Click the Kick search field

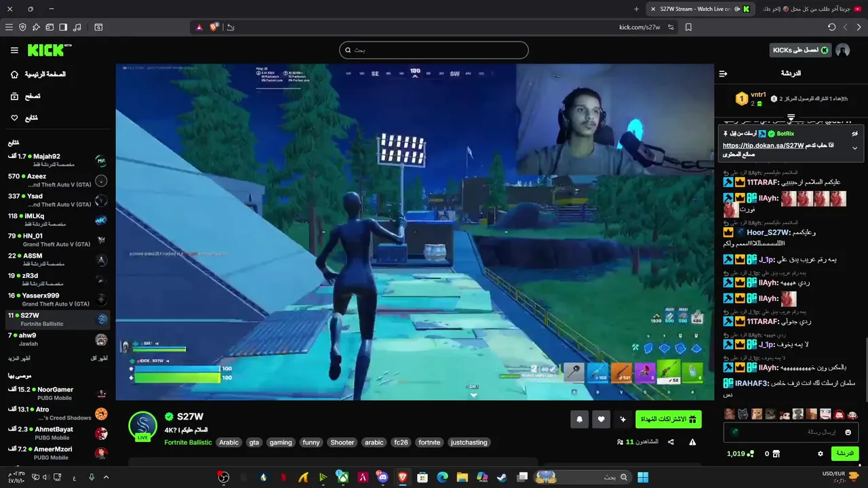(x=434, y=50)
